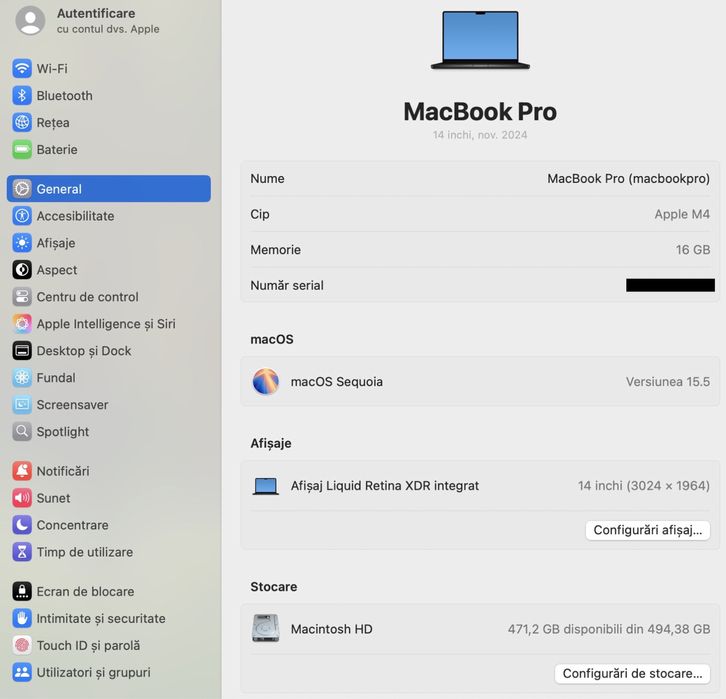Select General gear icon
Viewport: 726px width, 699px height.
[22, 189]
